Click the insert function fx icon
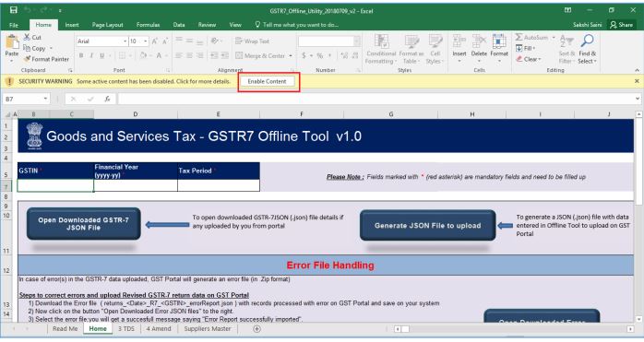This screenshot has height=342, width=644. [107, 99]
